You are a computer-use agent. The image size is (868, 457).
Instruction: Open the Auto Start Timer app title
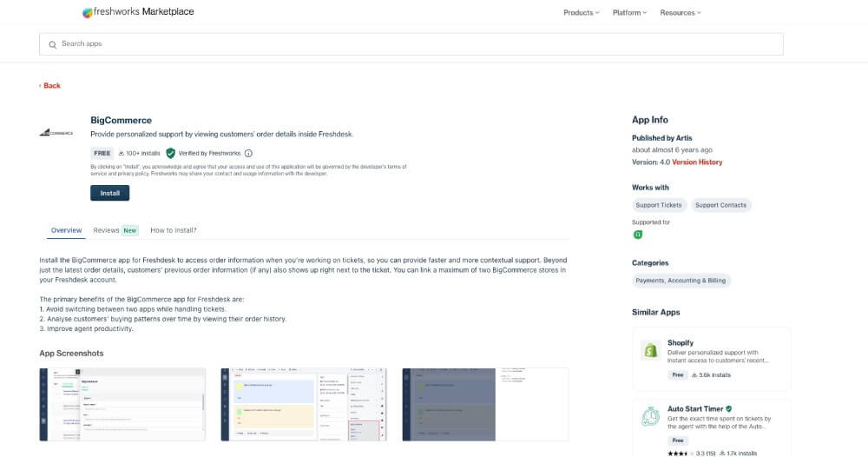click(x=695, y=409)
